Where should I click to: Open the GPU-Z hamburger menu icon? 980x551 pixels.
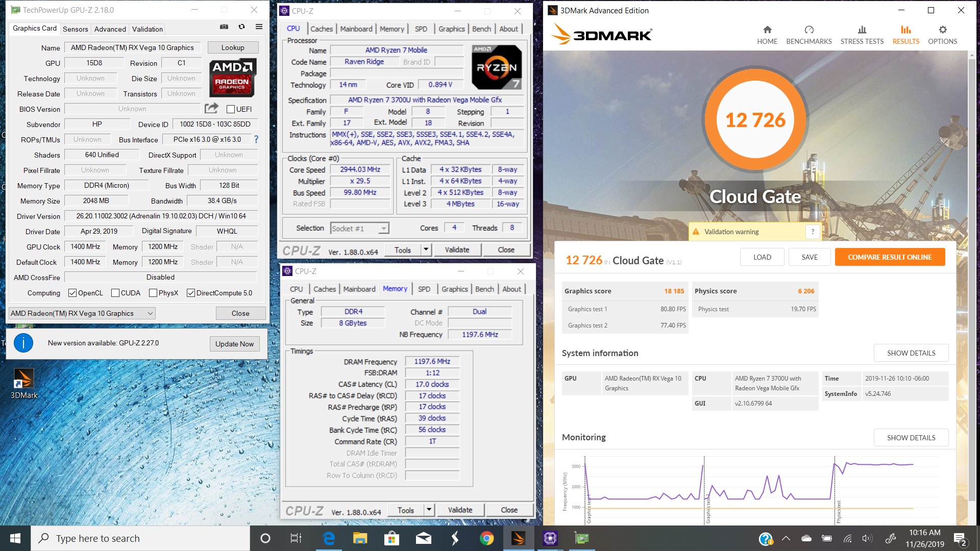pyautogui.click(x=259, y=27)
